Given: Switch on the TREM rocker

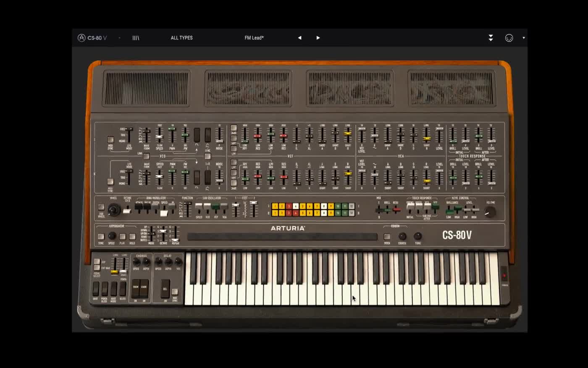Looking at the screenshot, I should [x=136, y=289].
